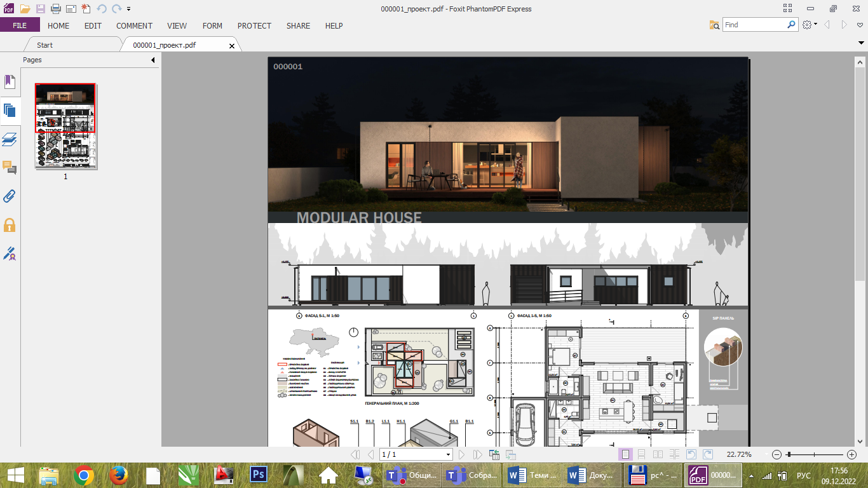Redo the last action
Image resolution: width=868 pixels, height=488 pixels.
point(117,9)
